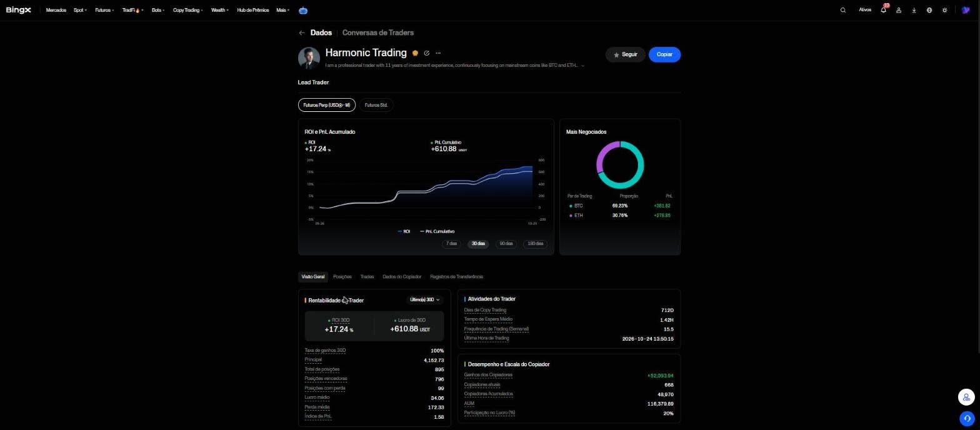Open the Posições tab

[342, 276]
